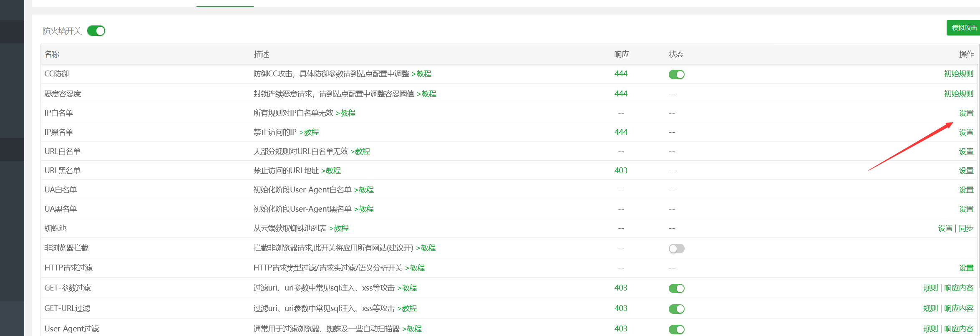Open the 教程 link for 非浏览器拦截
Image resolution: width=980 pixels, height=336 pixels.
[426, 248]
